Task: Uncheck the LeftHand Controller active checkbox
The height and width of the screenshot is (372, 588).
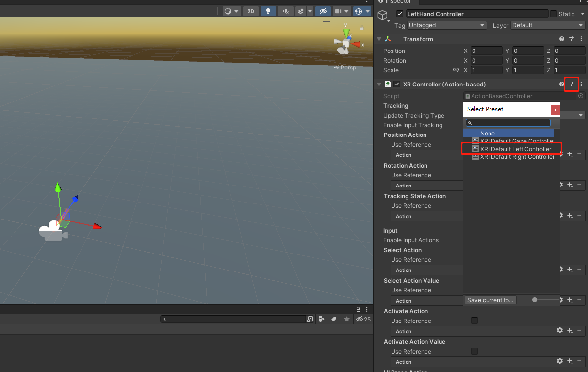Action: tap(400, 14)
